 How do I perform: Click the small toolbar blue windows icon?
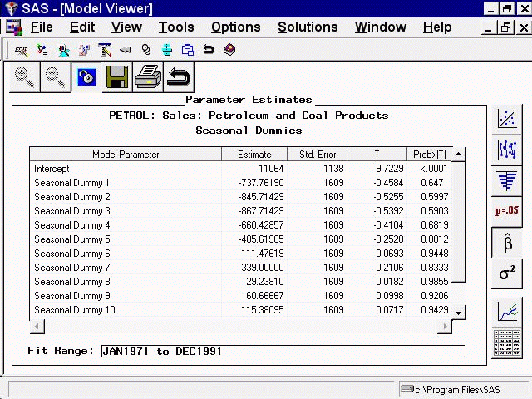click(188, 50)
